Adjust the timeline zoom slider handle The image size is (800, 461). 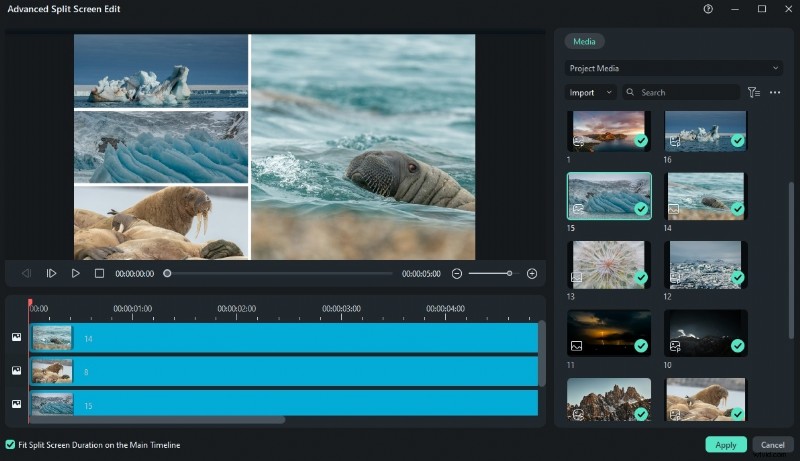point(509,274)
